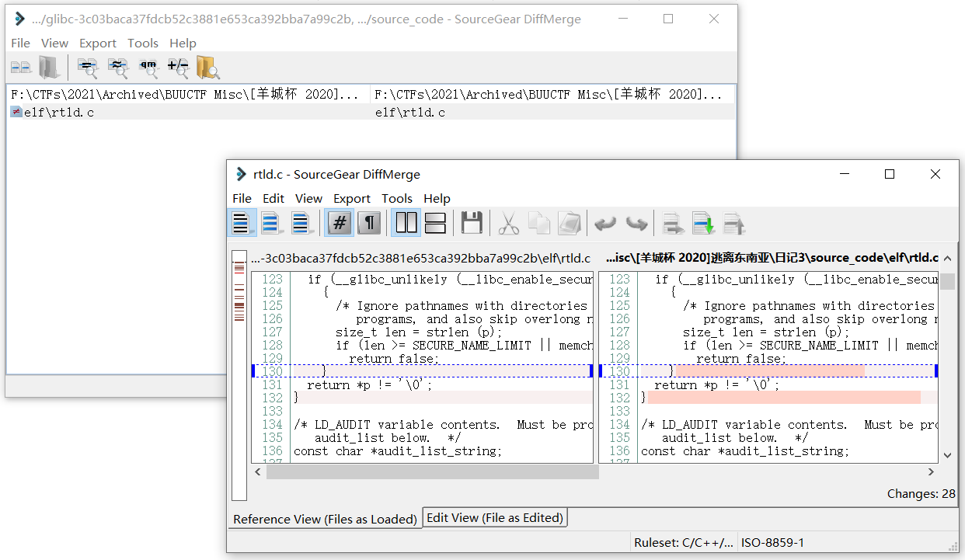The height and width of the screenshot is (560, 965).
Task: Open the Export menu in rtld.c window
Action: 352,199
